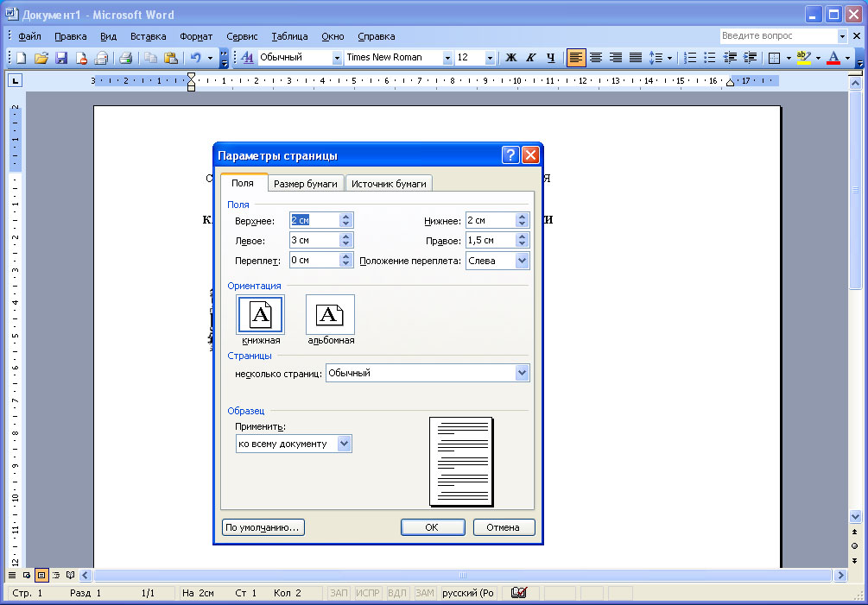Open the Файл menu
Image resolution: width=868 pixels, height=605 pixels.
pos(29,36)
